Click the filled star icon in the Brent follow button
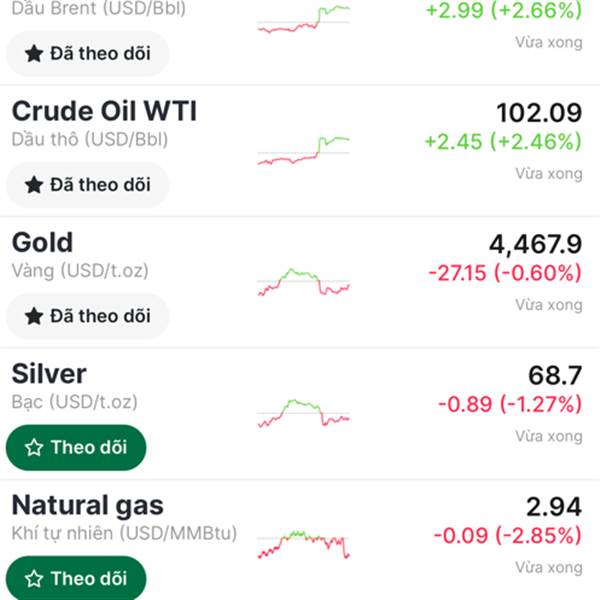 pyautogui.click(x=34, y=54)
